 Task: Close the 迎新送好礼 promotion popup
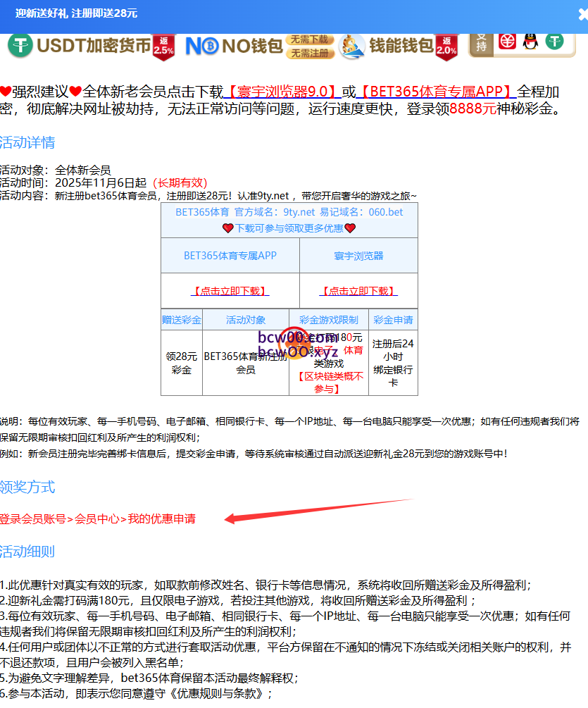coord(582,15)
